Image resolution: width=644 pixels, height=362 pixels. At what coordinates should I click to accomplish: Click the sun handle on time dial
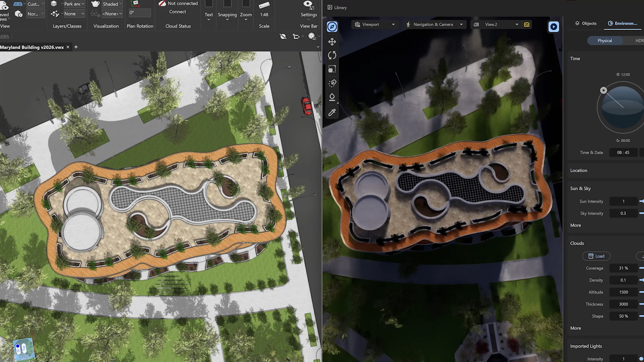[603, 90]
